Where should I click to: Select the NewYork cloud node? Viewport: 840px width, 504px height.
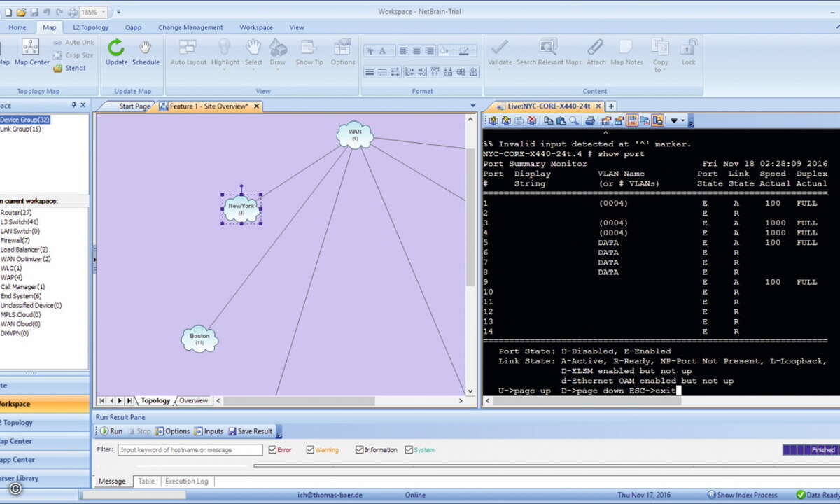(241, 209)
